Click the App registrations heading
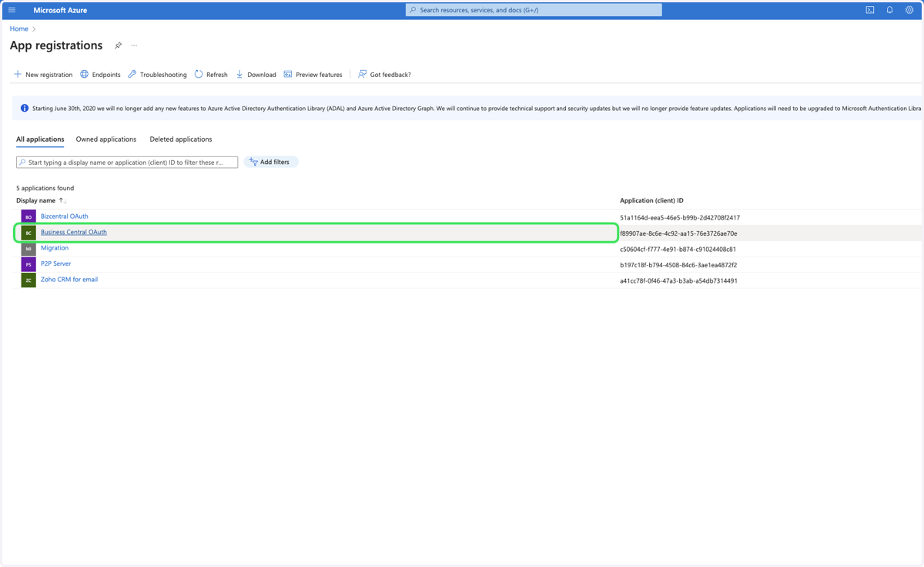 pos(56,45)
